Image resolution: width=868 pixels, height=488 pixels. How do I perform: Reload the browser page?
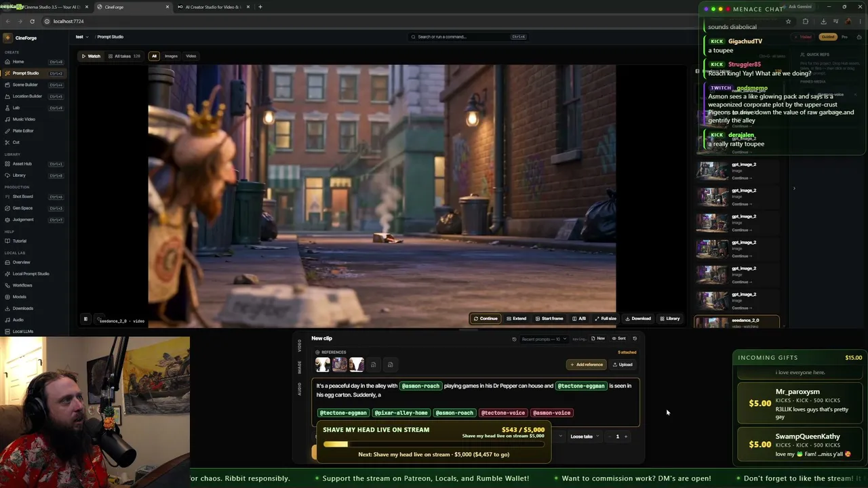tap(32, 22)
